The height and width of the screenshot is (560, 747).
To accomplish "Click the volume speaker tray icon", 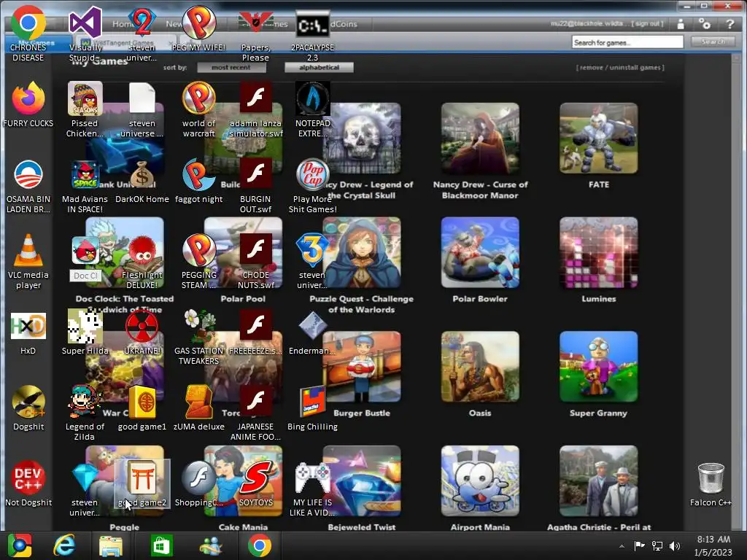I will click(x=675, y=545).
